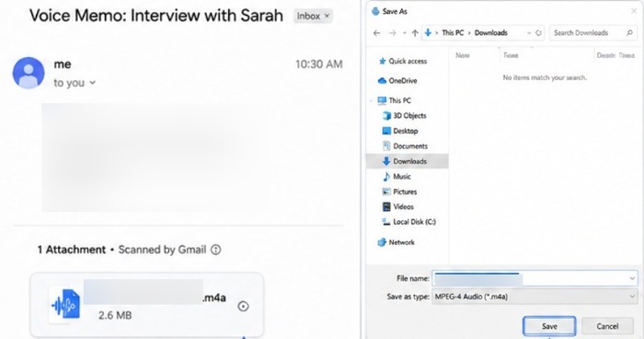Image resolution: width=644 pixels, height=339 pixels.
Task: Open OneDrive in navigation pane
Action: (x=397, y=81)
